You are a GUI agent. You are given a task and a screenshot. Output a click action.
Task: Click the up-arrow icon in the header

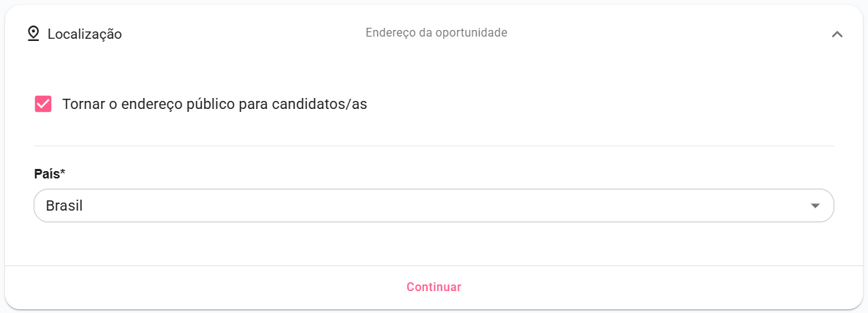(837, 34)
